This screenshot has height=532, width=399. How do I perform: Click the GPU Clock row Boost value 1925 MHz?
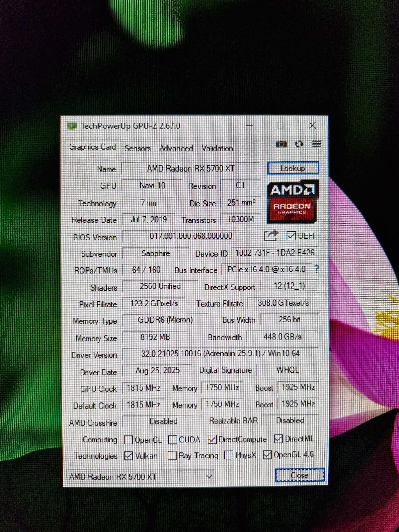[298, 387]
